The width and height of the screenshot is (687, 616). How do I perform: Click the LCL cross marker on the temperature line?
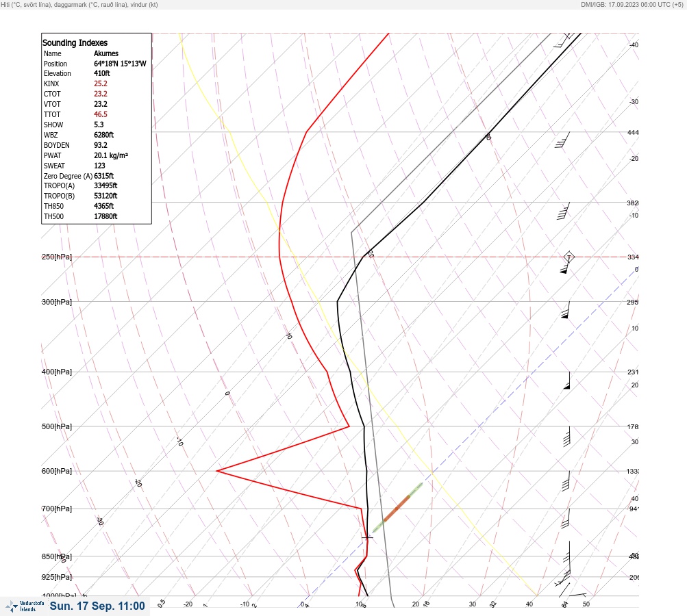click(x=367, y=537)
